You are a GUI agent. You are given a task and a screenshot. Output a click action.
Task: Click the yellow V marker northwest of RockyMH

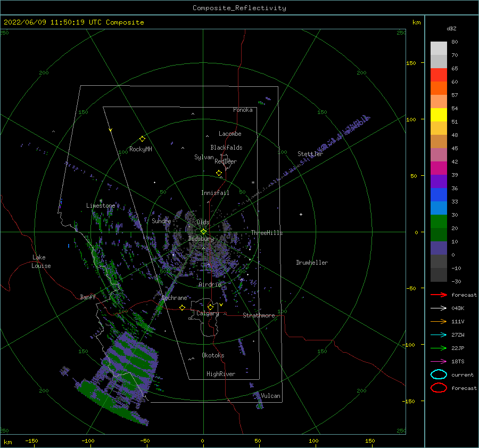(111, 130)
